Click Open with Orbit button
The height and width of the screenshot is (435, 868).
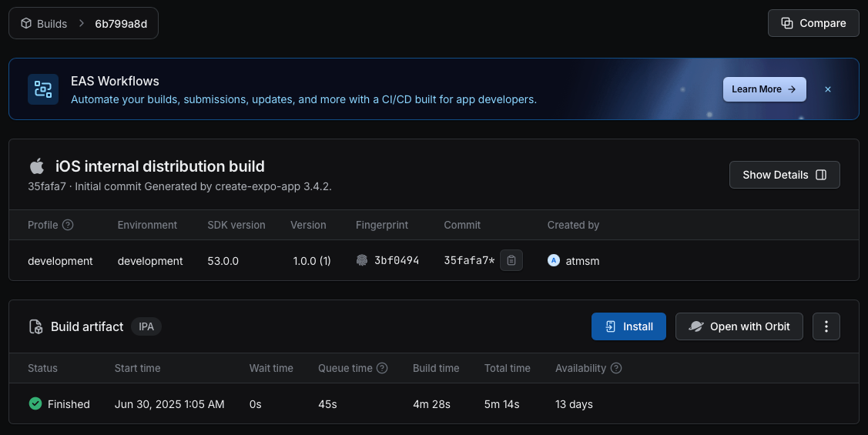point(739,326)
